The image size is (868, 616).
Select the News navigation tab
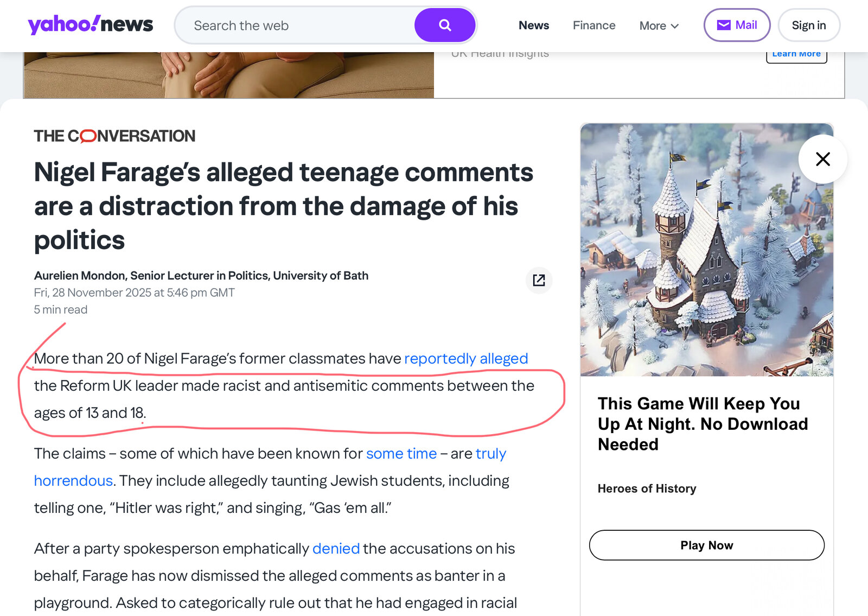coord(534,25)
